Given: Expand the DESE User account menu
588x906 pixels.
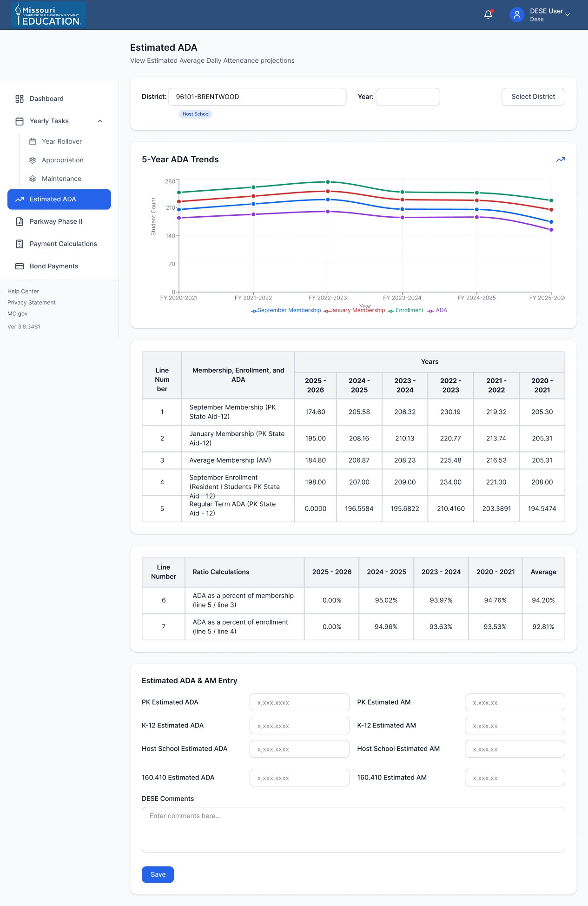Looking at the screenshot, I should (x=568, y=15).
